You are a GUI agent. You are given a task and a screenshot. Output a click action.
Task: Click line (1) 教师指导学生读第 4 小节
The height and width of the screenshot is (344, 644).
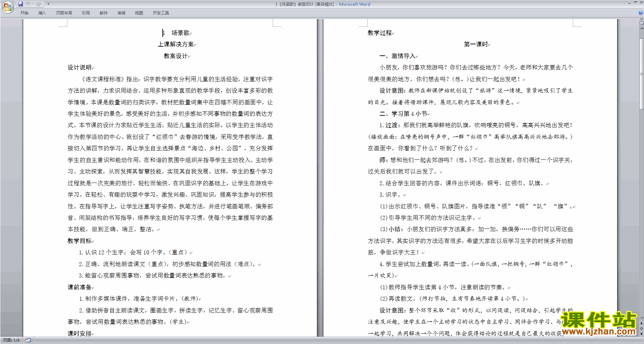point(443,287)
